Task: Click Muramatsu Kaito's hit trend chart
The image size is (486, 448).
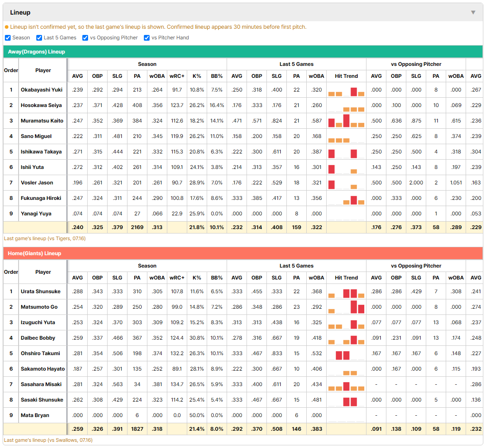Action: [346, 121]
